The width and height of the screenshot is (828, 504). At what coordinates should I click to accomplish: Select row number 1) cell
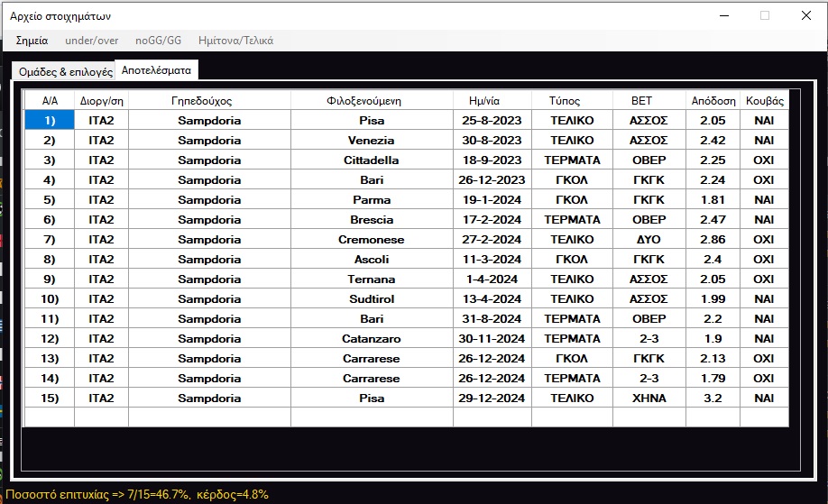point(49,121)
